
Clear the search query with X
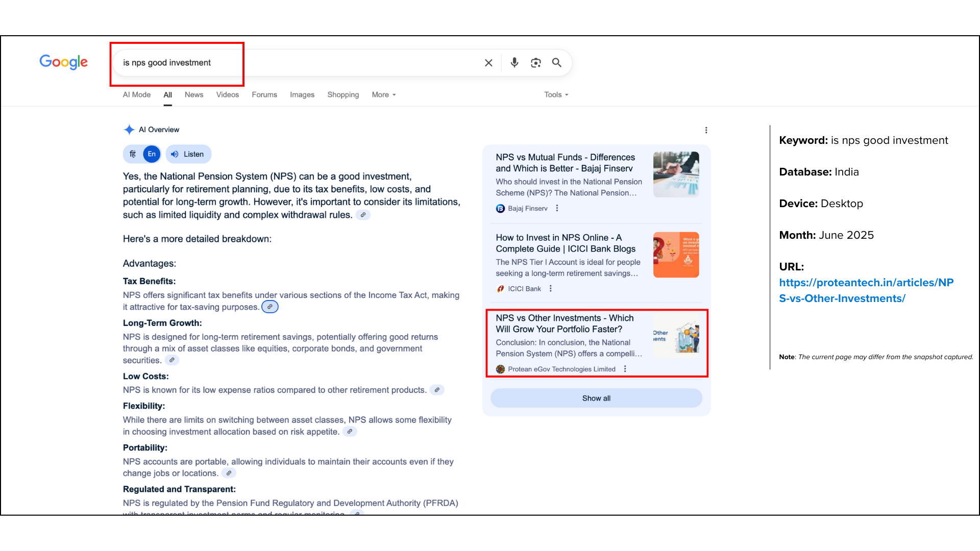tap(488, 63)
